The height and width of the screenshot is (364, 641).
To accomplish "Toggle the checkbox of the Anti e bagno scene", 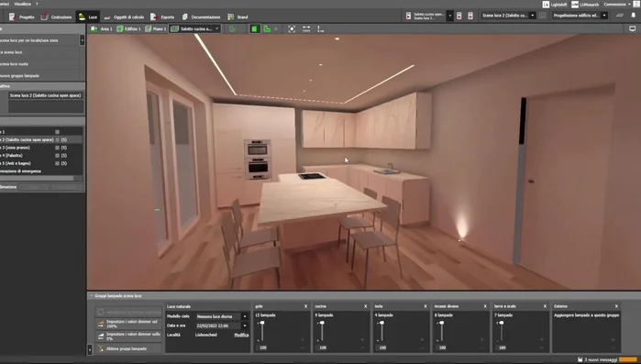I will coord(57,163).
